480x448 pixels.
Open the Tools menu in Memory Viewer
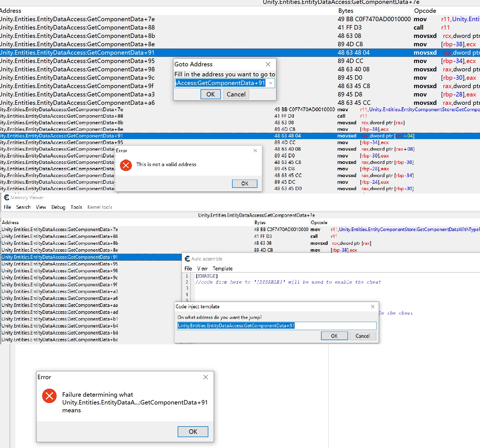[x=76, y=207]
